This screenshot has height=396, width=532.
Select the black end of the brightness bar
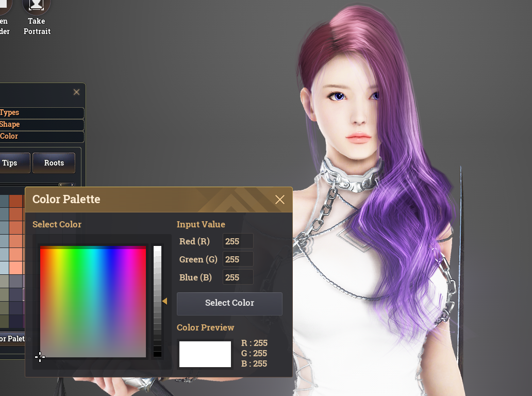pos(157,353)
